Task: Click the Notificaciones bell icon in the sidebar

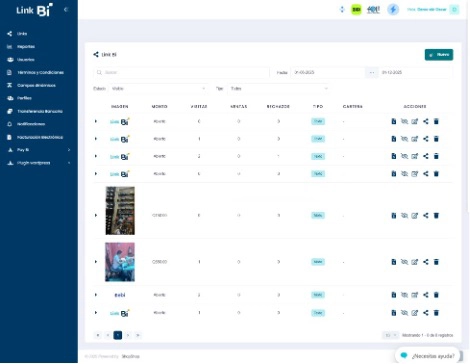Action: (x=10, y=124)
